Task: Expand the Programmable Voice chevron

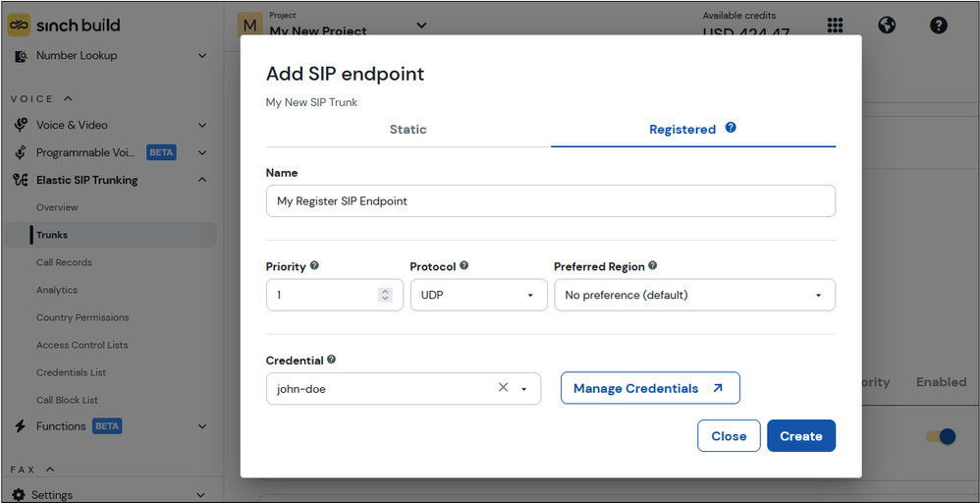Action: [202, 152]
